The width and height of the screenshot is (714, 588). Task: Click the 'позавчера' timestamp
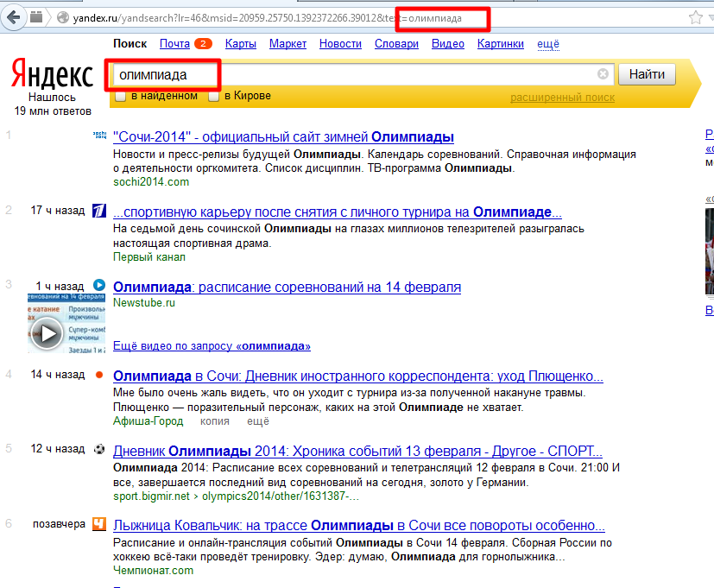59,524
